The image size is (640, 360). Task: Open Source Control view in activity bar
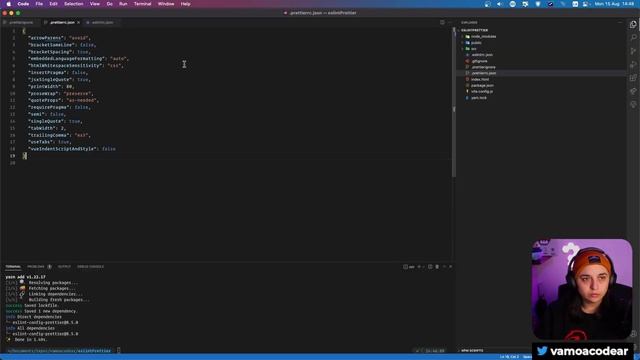(633, 51)
